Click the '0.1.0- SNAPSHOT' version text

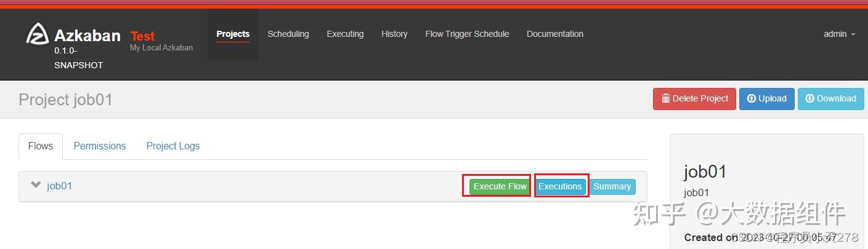78,58
